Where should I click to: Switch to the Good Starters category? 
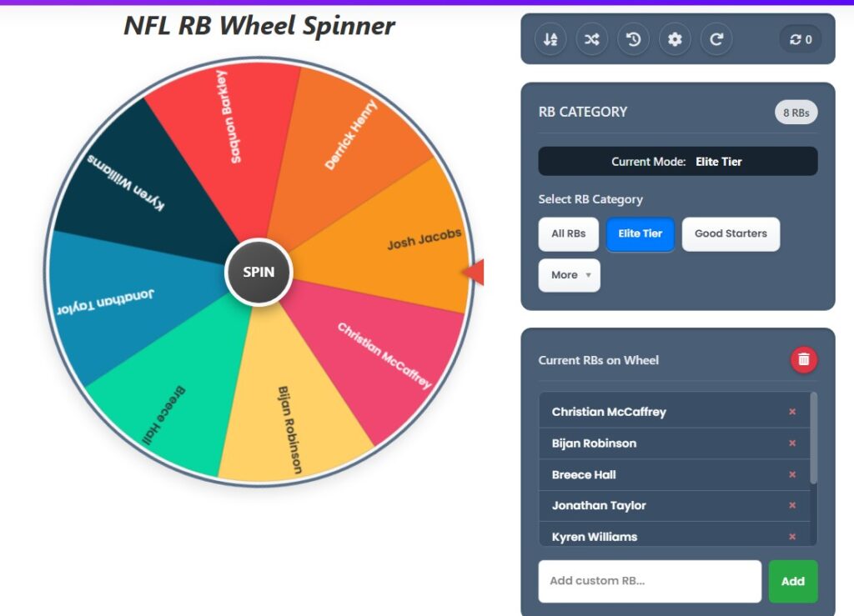(x=731, y=234)
